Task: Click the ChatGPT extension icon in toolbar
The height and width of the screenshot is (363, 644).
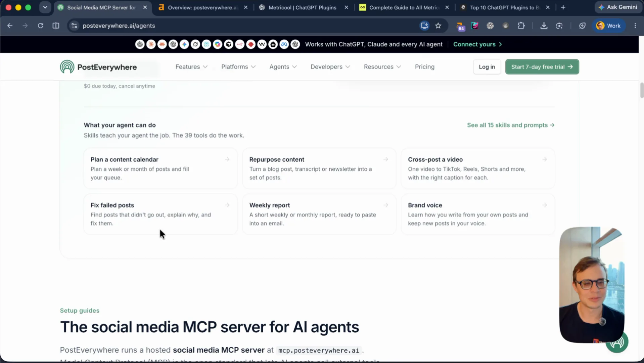Action: click(x=490, y=26)
